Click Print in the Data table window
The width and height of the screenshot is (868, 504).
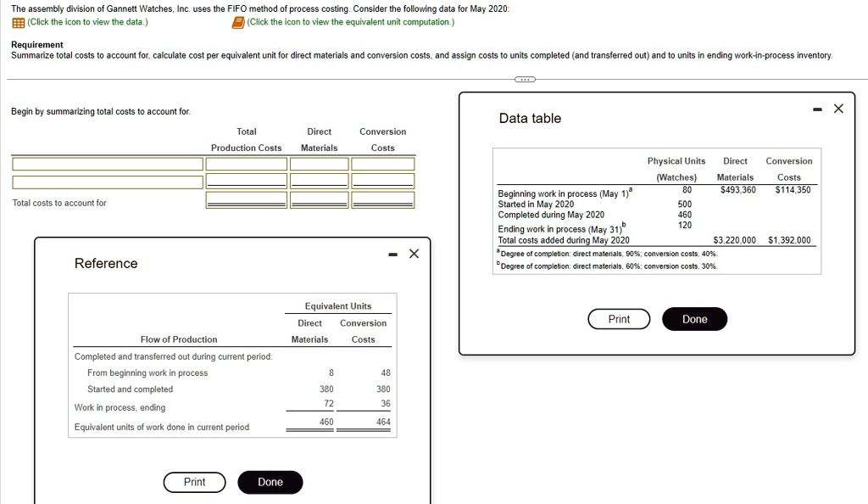(618, 319)
